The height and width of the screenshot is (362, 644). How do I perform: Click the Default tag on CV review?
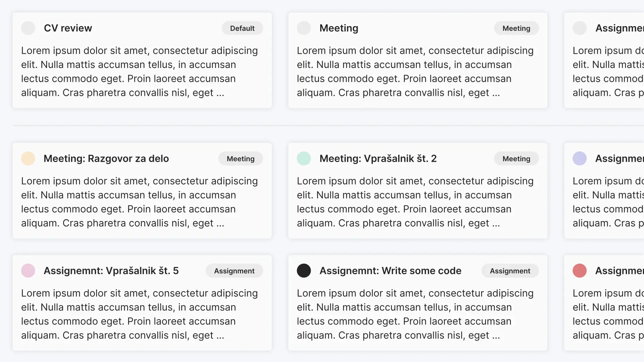coord(242,28)
